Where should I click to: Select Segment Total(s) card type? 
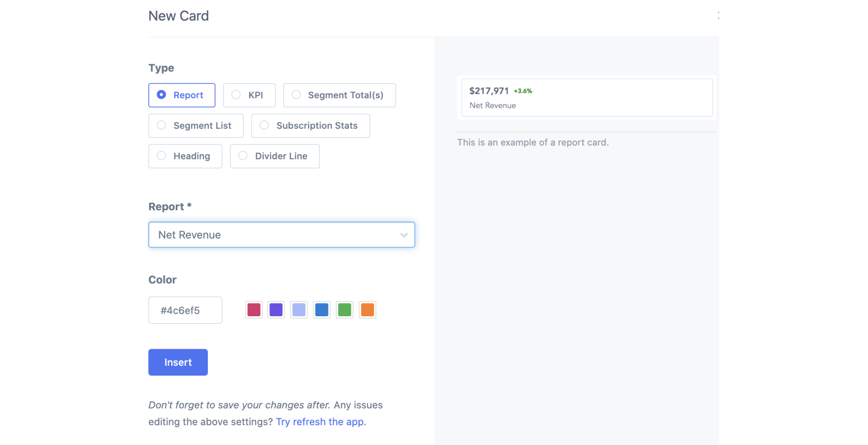(339, 95)
